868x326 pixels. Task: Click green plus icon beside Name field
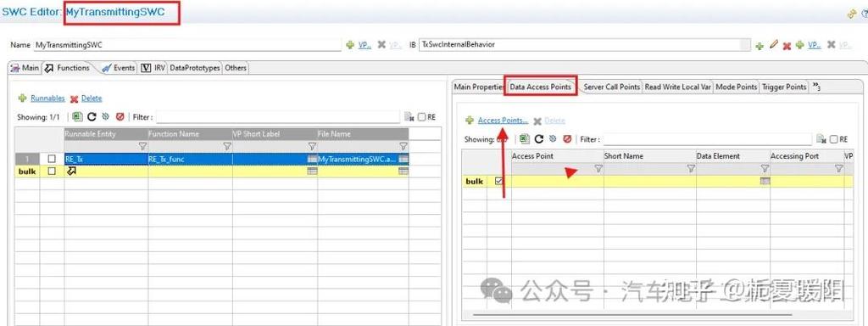tap(350, 45)
